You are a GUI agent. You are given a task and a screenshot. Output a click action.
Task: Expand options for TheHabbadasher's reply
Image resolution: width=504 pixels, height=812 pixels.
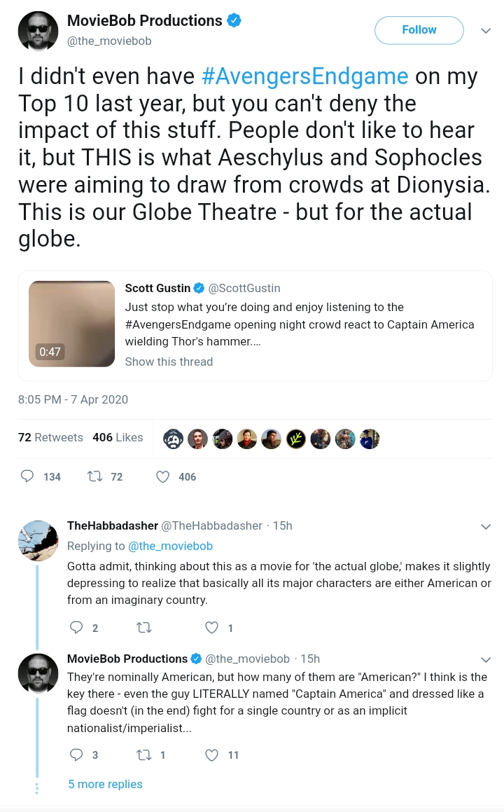point(486,526)
